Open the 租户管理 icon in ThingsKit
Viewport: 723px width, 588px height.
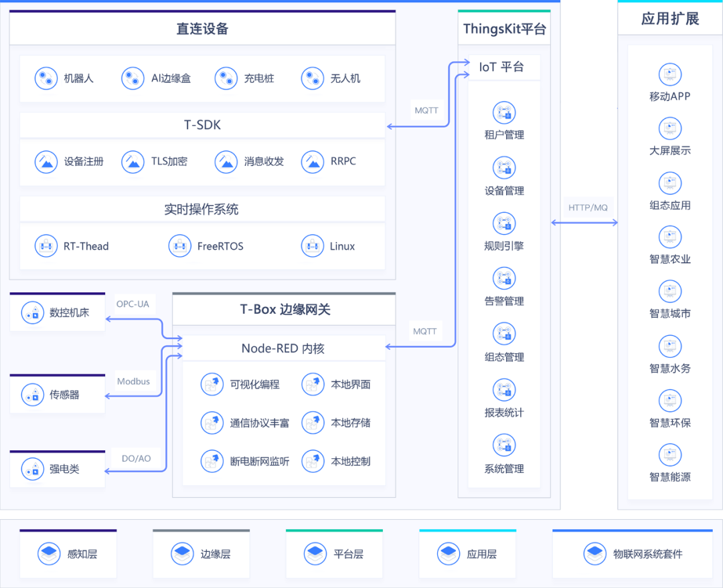[504, 112]
